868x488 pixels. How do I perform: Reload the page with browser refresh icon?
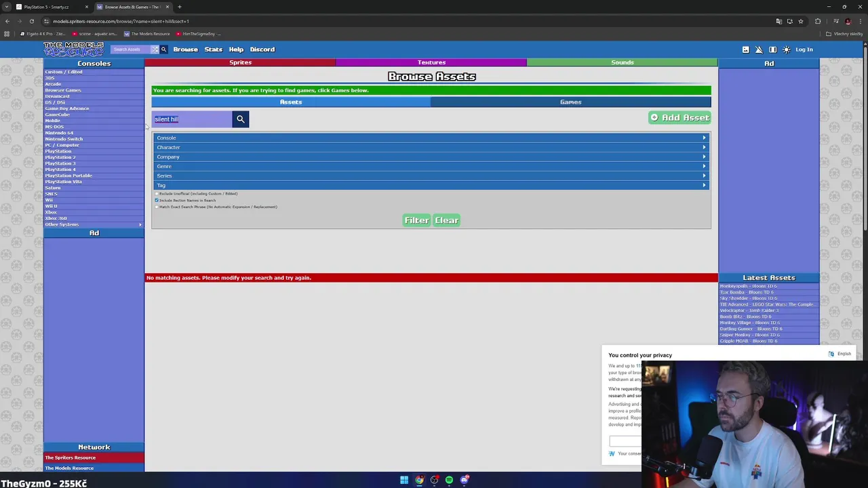point(31,21)
